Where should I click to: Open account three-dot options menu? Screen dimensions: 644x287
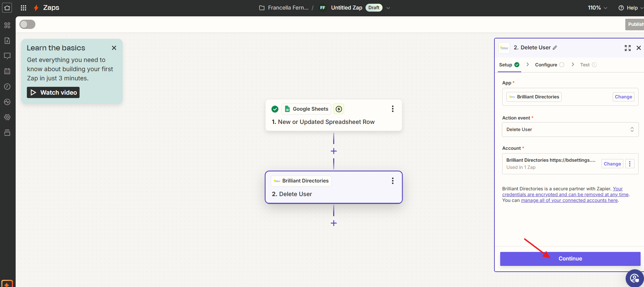(x=630, y=164)
